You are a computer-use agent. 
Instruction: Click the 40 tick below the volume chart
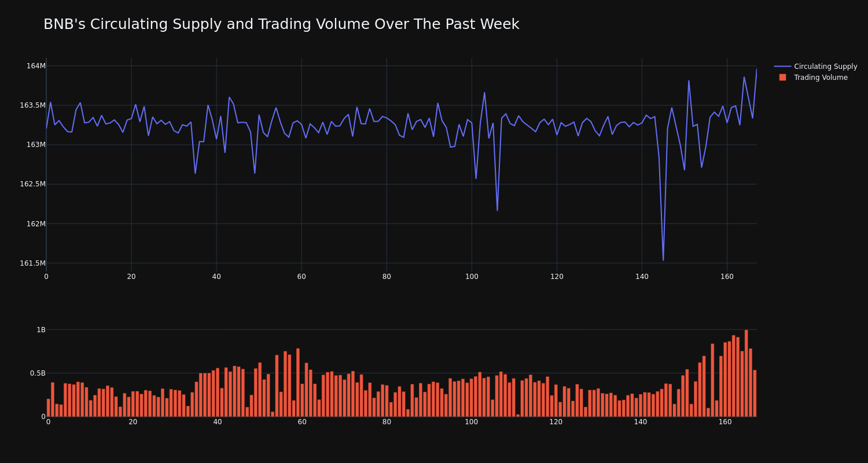coord(218,422)
